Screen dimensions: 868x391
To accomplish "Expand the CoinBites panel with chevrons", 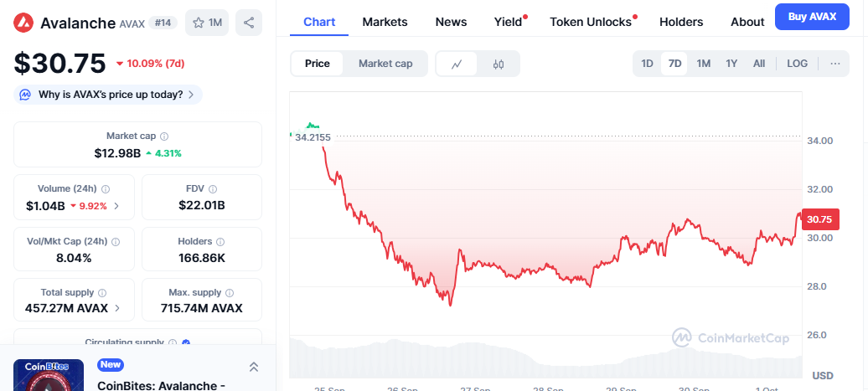I will pyautogui.click(x=253, y=367).
